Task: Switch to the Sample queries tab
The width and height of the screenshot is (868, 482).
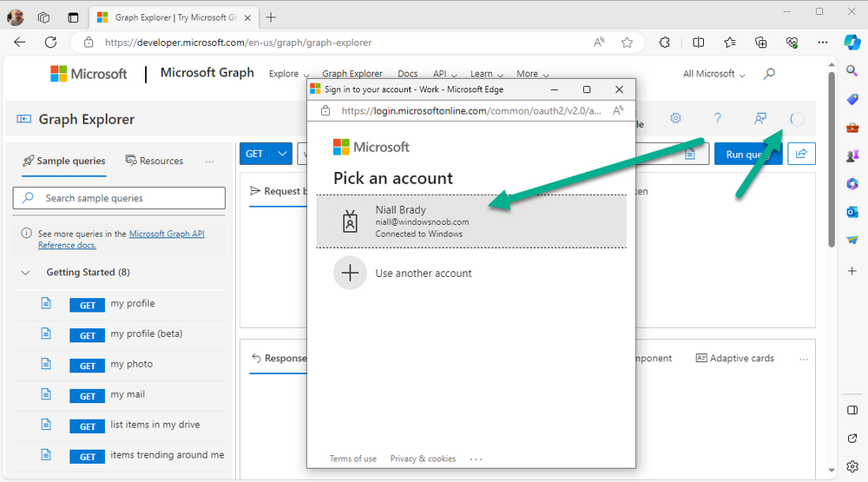Action: coord(63,162)
